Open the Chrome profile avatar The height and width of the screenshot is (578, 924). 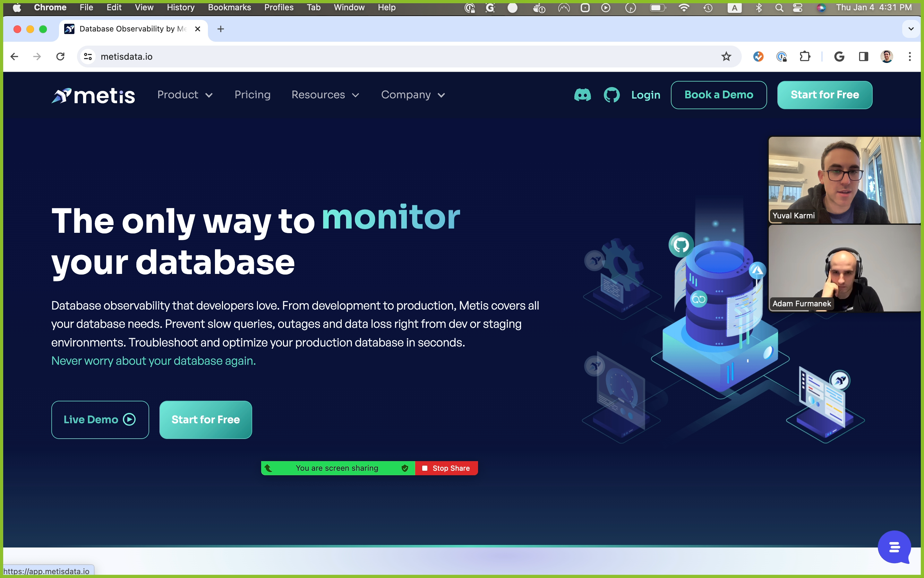[886, 57]
